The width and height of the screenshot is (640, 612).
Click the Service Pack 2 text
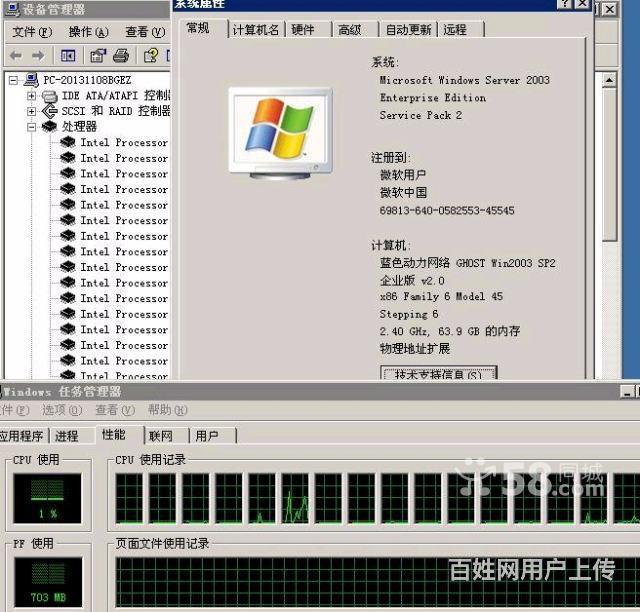tap(420, 115)
